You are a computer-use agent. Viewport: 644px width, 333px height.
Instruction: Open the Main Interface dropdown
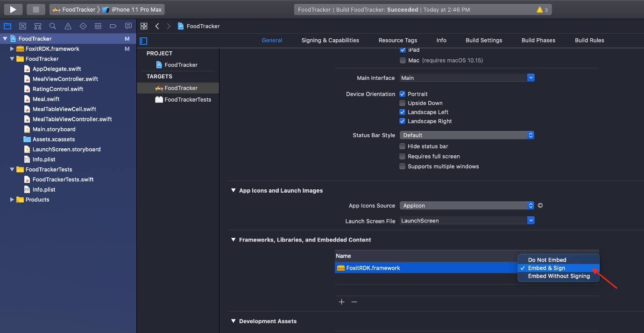point(467,78)
